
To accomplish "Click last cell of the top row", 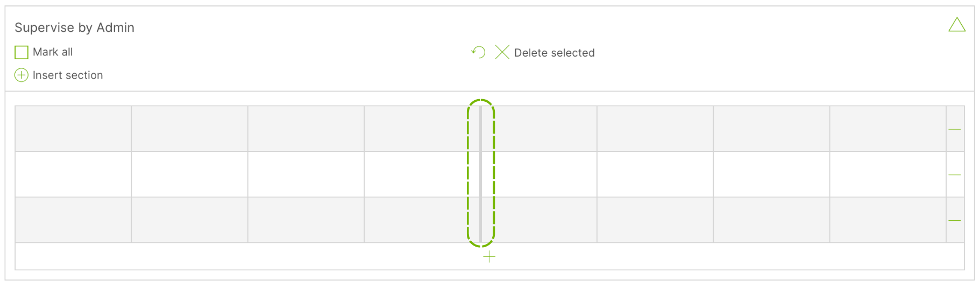I will (x=888, y=129).
